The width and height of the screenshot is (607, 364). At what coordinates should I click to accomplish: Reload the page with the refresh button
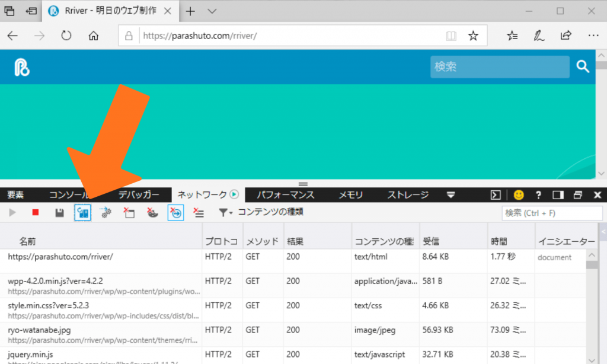point(65,36)
